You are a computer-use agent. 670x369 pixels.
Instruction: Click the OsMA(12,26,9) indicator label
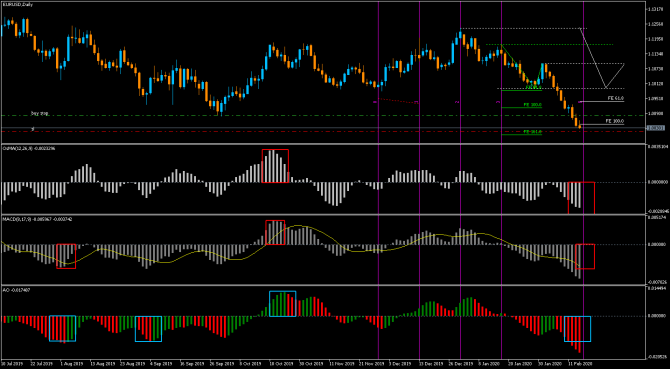(x=24, y=148)
